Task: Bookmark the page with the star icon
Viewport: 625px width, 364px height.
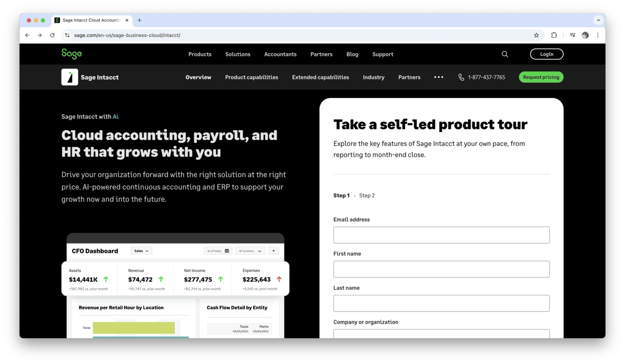Action: [x=536, y=35]
